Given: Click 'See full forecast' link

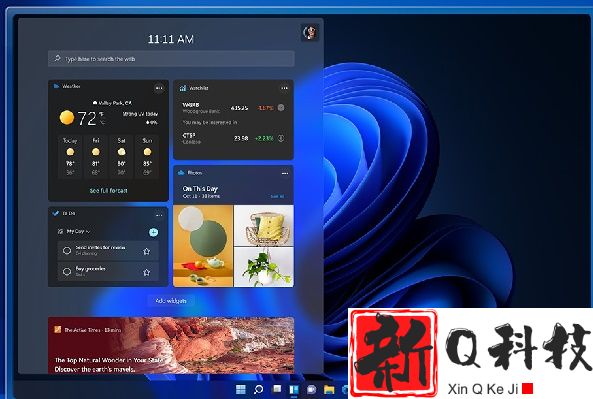Looking at the screenshot, I should point(109,191).
